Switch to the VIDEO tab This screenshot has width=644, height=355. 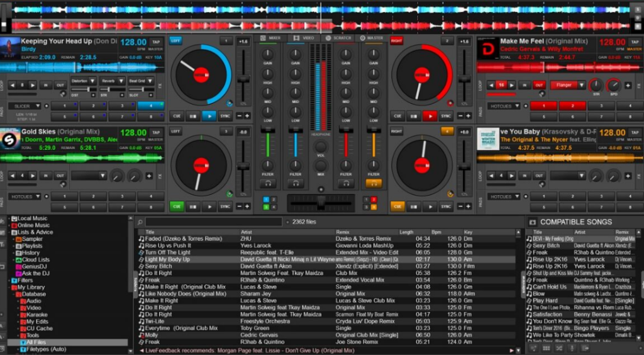tap(304, 38)
